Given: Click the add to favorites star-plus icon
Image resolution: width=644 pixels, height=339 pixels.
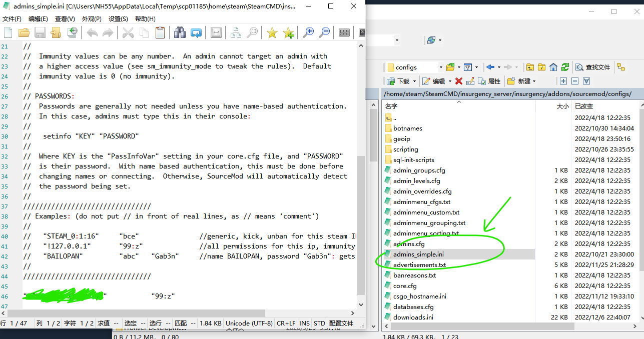Looking at the screenshot, I should (288, 33).
